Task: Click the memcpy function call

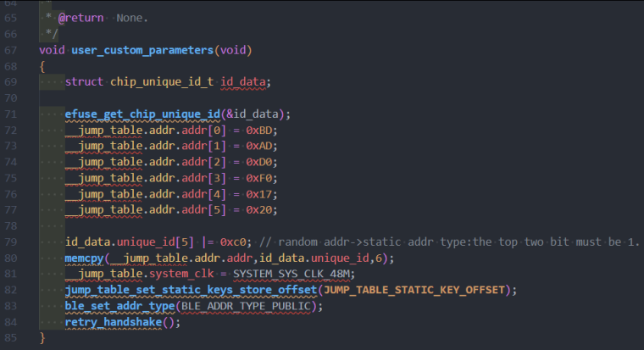Action: click(x=85, y=258)
